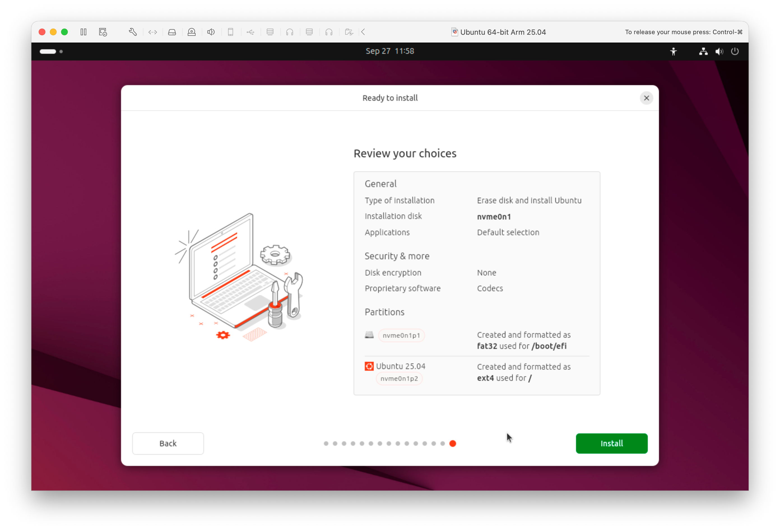Close the Ready to install dialog

(646, 98)
